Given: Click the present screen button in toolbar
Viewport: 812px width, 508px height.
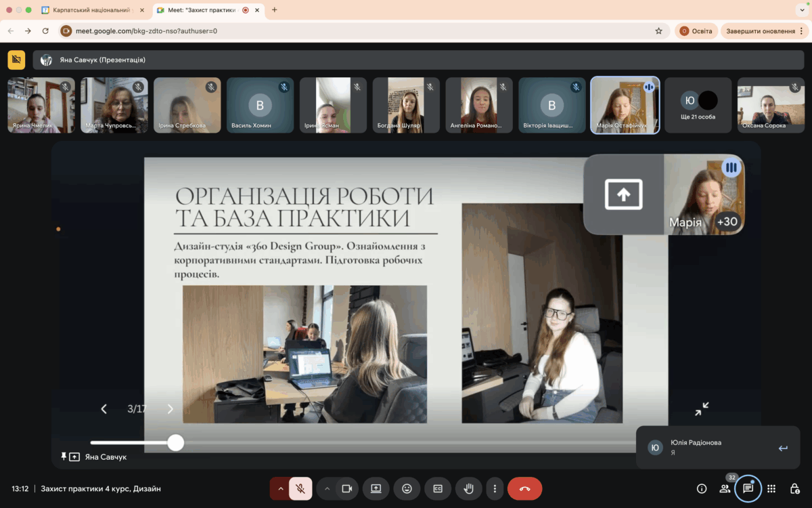Looking at the screenshot, I should point(376,488).
